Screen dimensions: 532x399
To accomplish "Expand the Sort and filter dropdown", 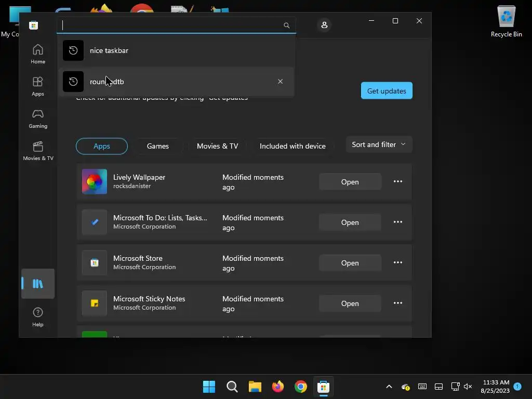I will coord(379,144).
